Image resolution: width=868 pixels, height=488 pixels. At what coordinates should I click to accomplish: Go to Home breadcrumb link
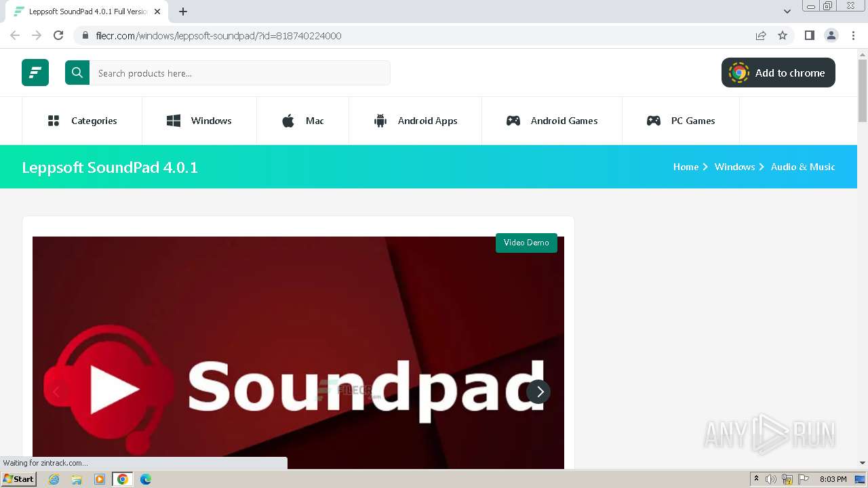click(x=686, y=167)
